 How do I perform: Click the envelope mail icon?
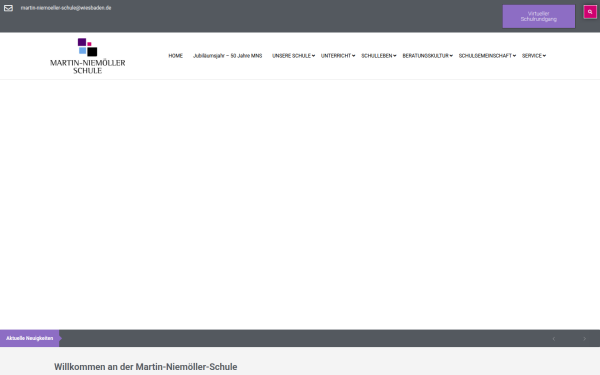coord(8,8)
